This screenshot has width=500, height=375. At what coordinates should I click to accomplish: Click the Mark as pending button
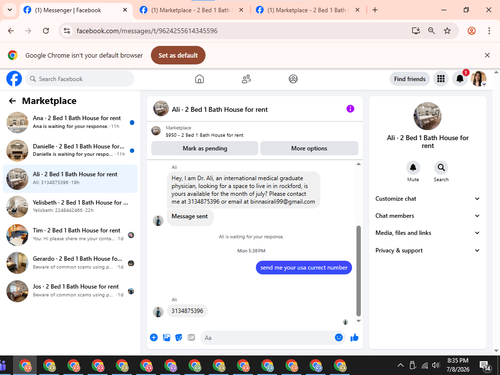[x=205, y=148]
